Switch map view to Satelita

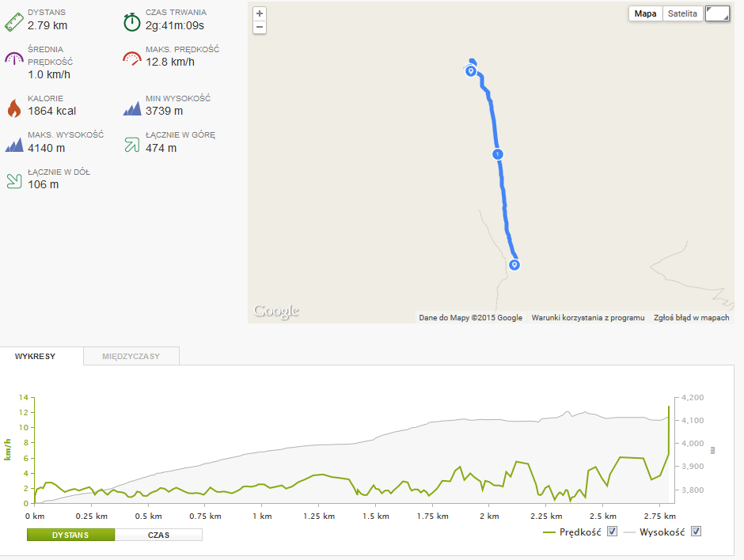click(x=682, y=13)
